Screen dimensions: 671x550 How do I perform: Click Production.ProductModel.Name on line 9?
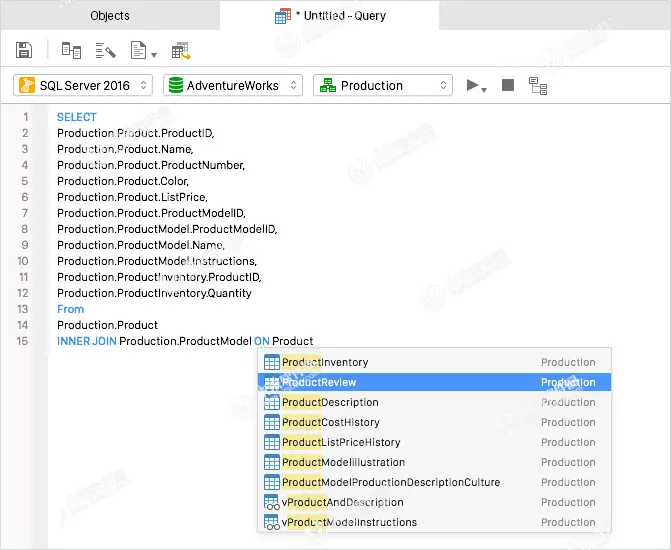[141, 245]
